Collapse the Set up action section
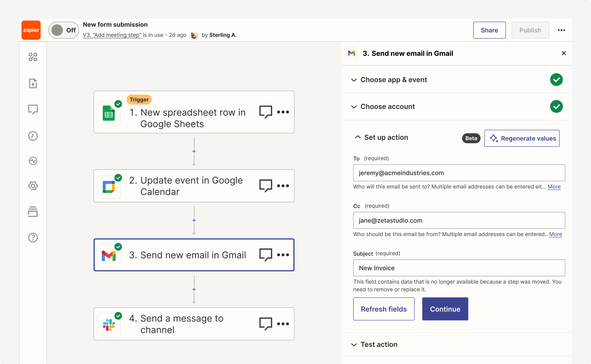 358,137
